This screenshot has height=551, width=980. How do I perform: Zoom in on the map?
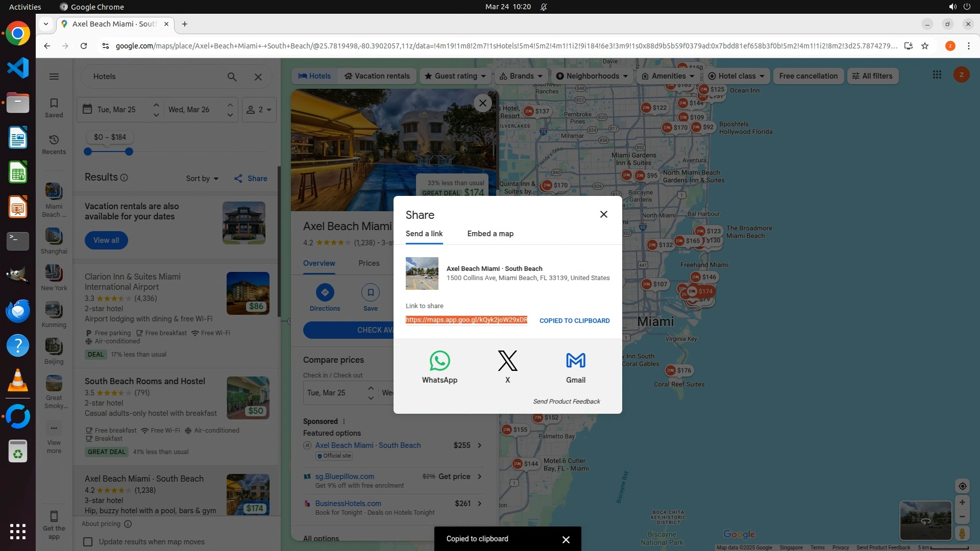[962, 503]
